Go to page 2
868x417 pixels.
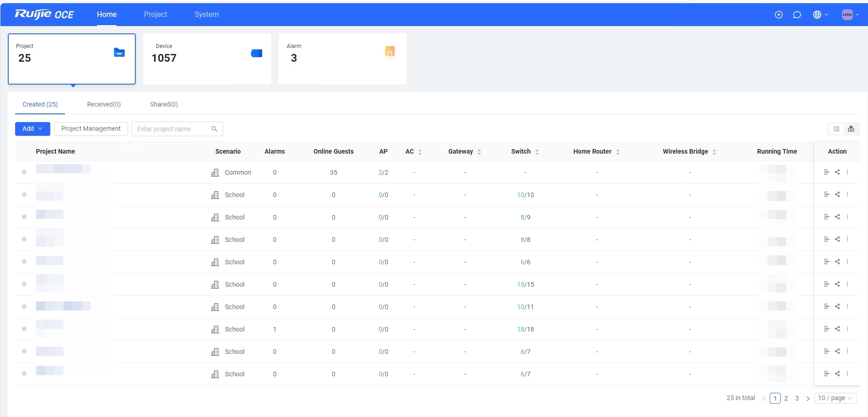(x=786, y=398)
